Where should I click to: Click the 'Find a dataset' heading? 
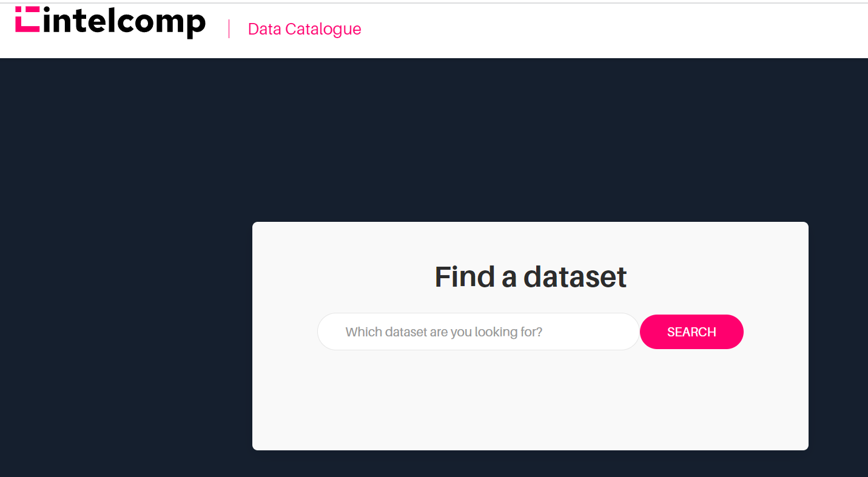(530, 277)
